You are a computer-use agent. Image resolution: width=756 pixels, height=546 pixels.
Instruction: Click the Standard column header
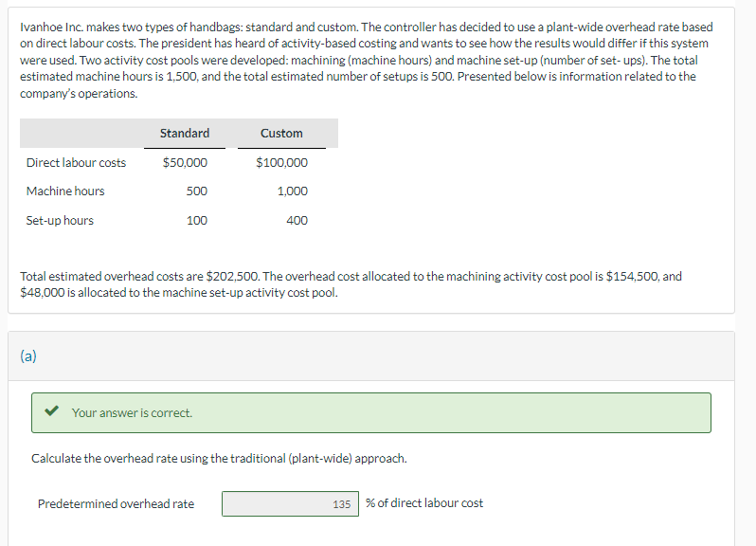click(x=185, y=133)
